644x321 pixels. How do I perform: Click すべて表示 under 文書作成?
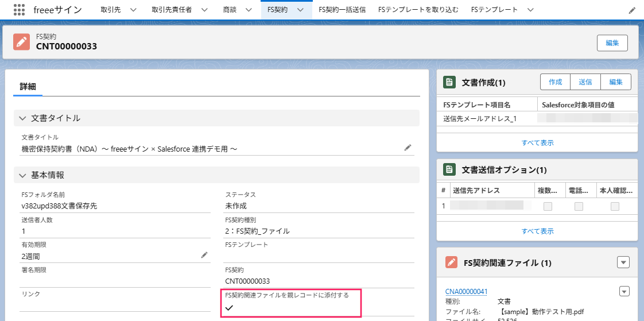(538, 143)
